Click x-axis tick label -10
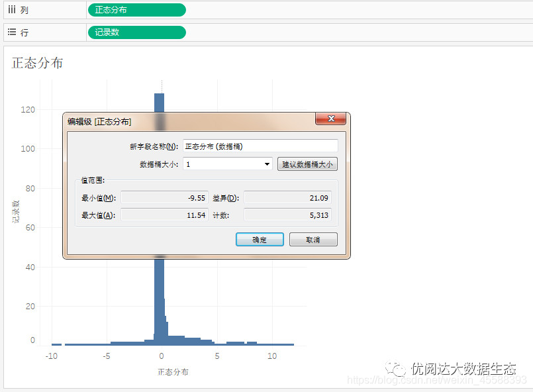The image size is (533, 392). 52,356
